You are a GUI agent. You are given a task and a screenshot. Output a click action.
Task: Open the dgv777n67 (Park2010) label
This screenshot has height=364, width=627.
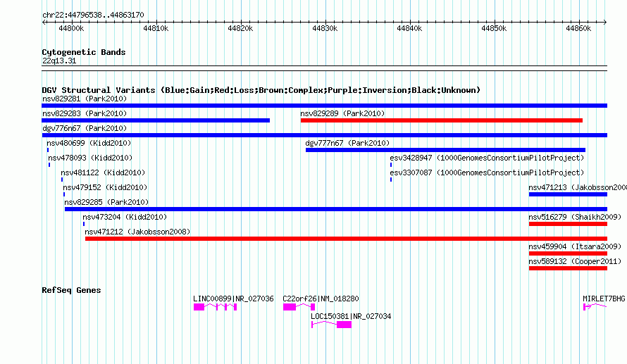[x=347, y=143]
